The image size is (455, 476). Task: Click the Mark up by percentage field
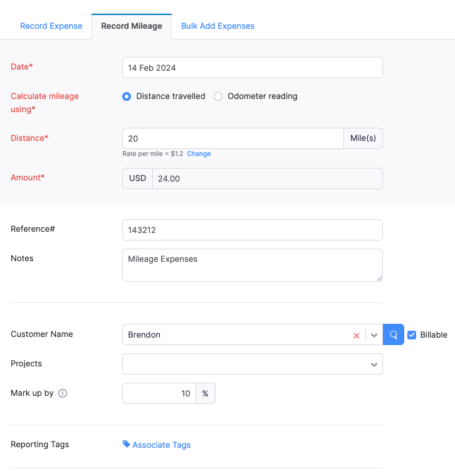(x=159, y=393)
